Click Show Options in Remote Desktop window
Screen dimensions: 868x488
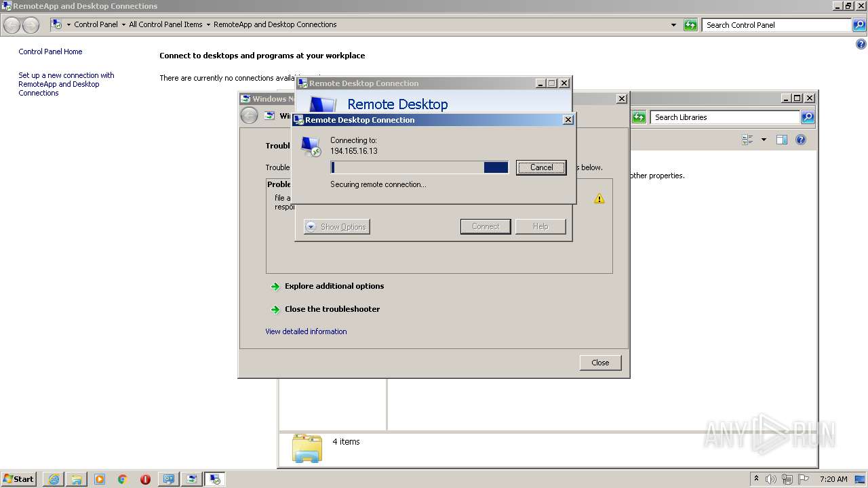(x=336, y=227)
